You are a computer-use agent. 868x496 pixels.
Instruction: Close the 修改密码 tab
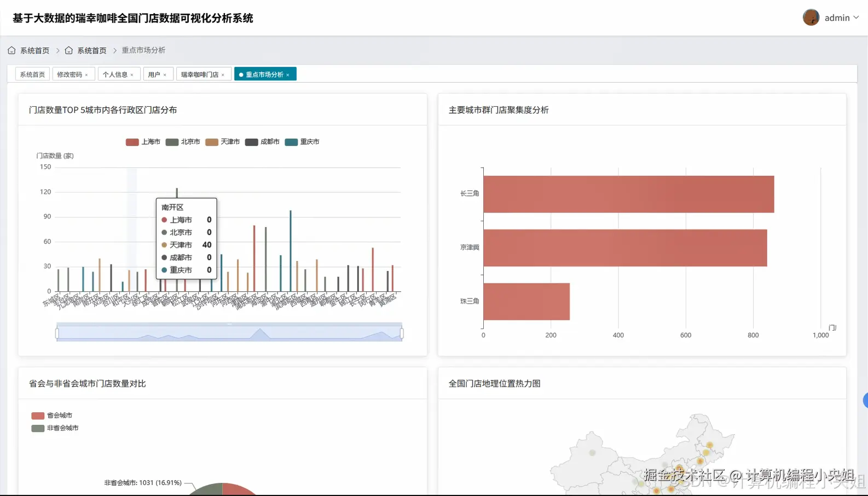tap(86, 75)
